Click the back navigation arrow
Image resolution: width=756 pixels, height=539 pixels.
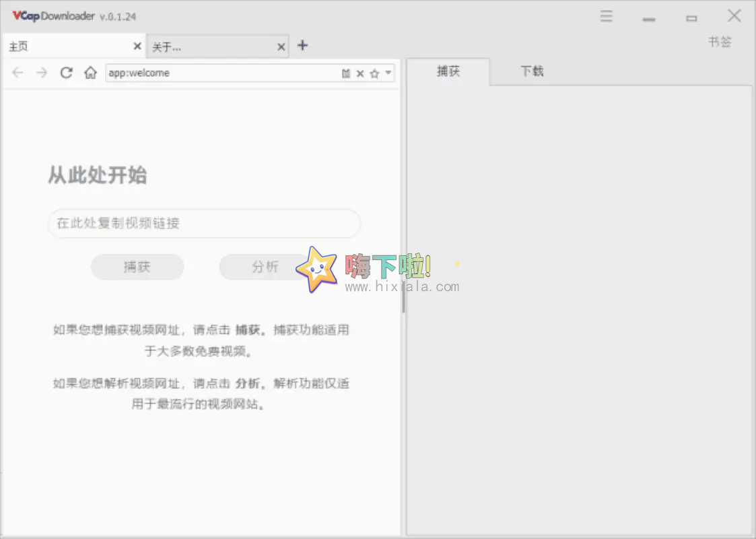(18, 73)
